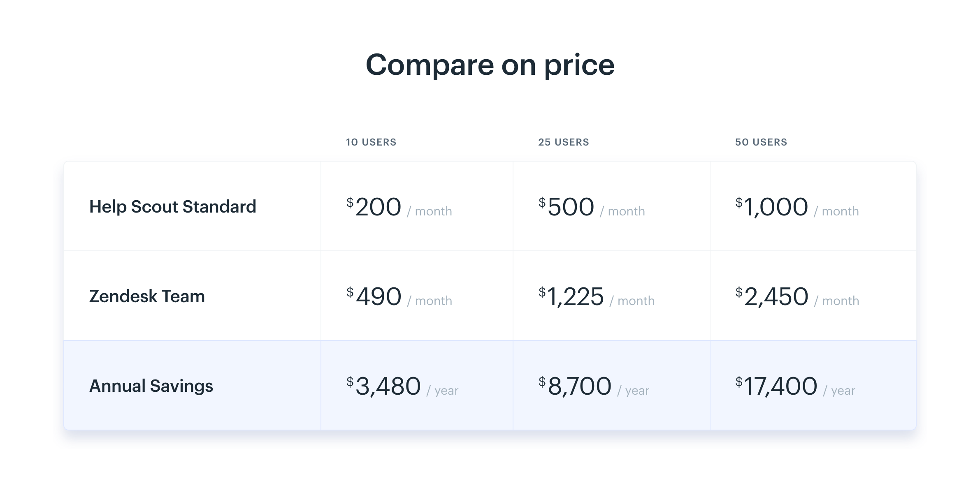Click the $1,000 Help Scout price
The height and width of the screenshot is (502, 980).
[772, 206]
